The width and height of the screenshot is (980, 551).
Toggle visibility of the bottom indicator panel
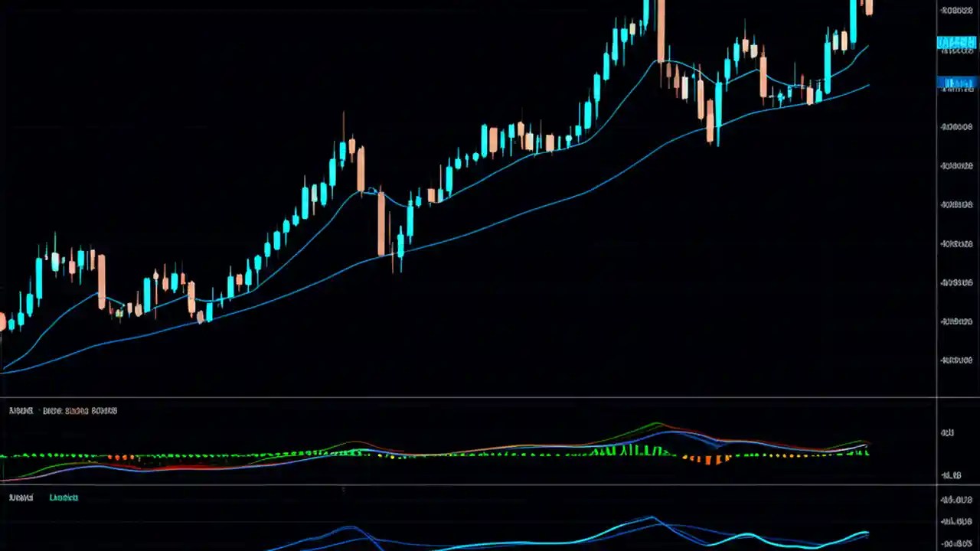click(x=21, y=497)
